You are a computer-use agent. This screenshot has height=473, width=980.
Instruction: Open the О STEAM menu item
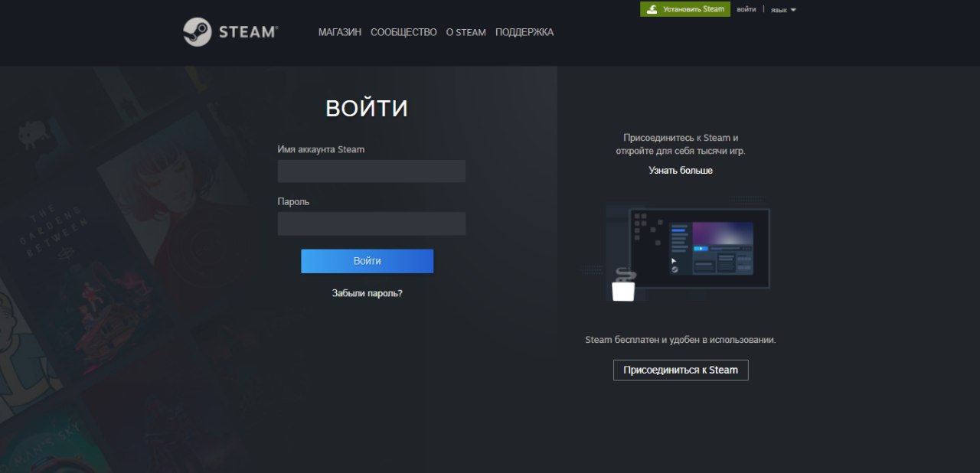click(466, 32)
